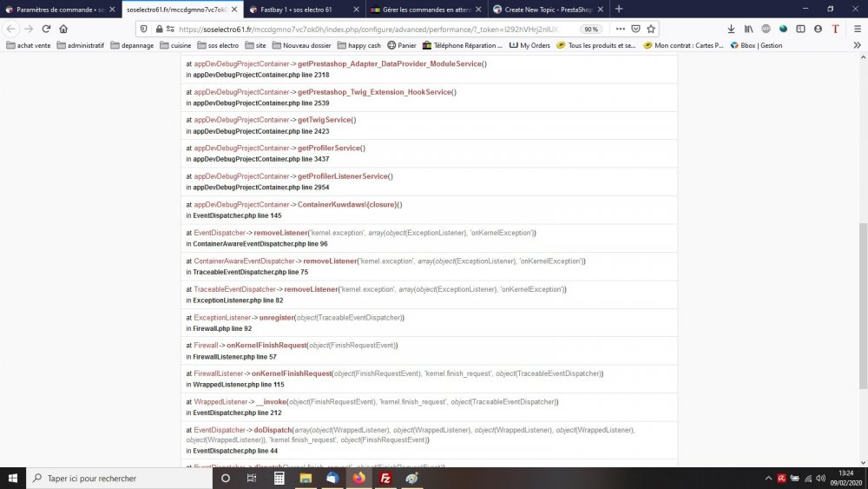
Task: Open File Explorer from the taskbar
Action: tap(306, 478)
